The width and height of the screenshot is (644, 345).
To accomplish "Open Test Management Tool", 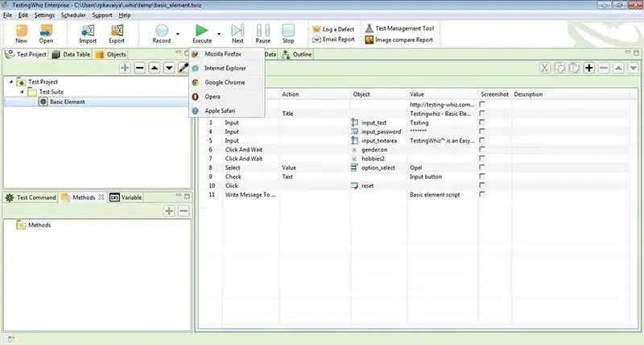I will 399,28.
